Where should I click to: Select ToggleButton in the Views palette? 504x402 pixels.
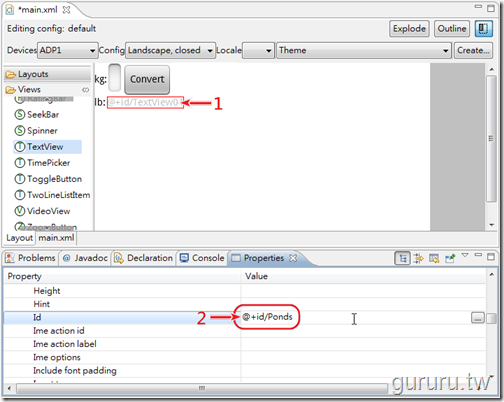point(54,179)
